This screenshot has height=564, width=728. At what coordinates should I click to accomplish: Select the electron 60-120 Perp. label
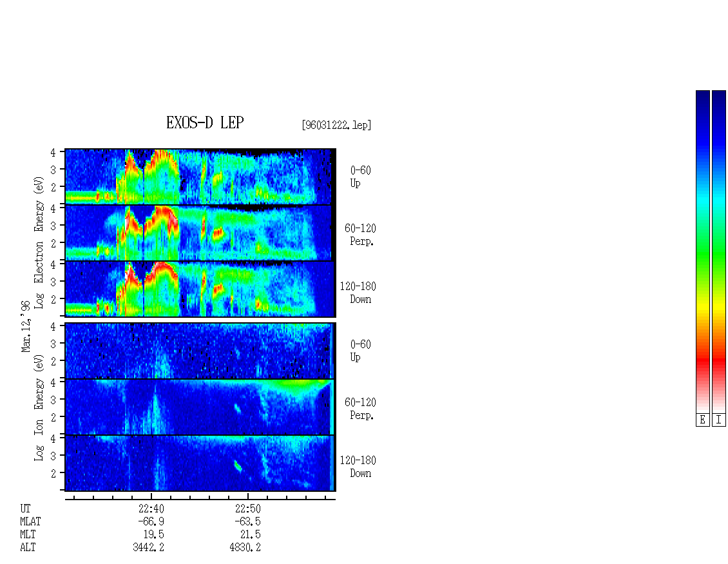click(360, 235)
